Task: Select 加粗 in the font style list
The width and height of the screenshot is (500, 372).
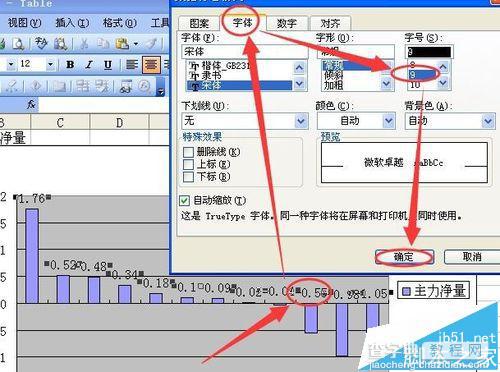Action: pos(333,85)
